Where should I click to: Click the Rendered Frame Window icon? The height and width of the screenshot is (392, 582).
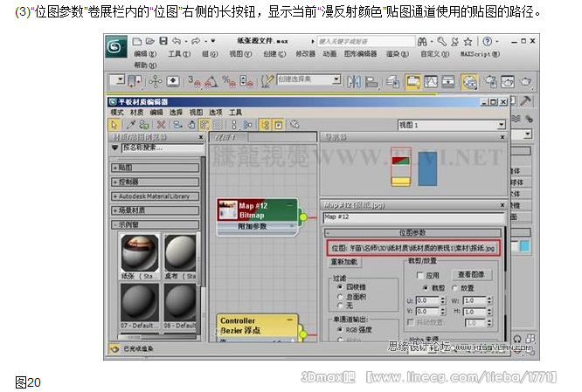pyautogui.click(x=508, y=81)
